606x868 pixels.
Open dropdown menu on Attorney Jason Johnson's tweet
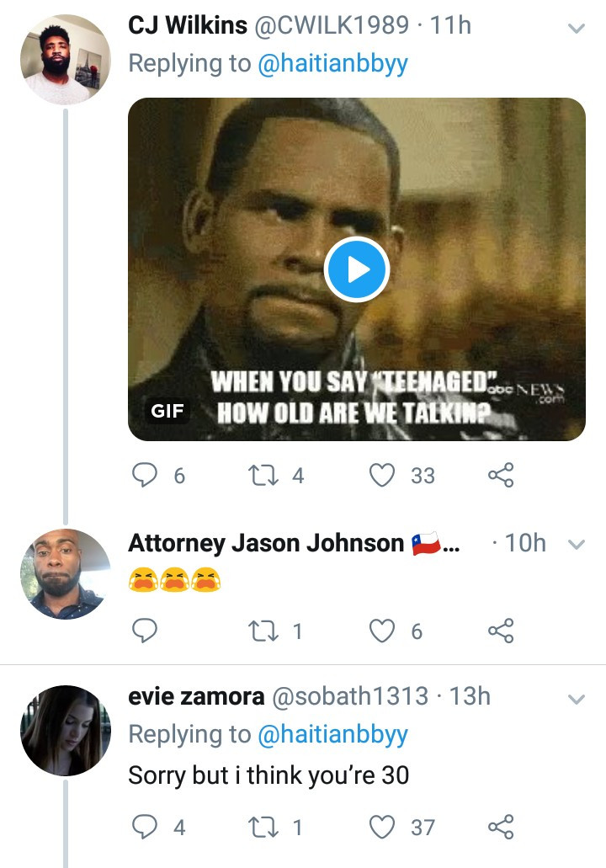click(577, 545)
